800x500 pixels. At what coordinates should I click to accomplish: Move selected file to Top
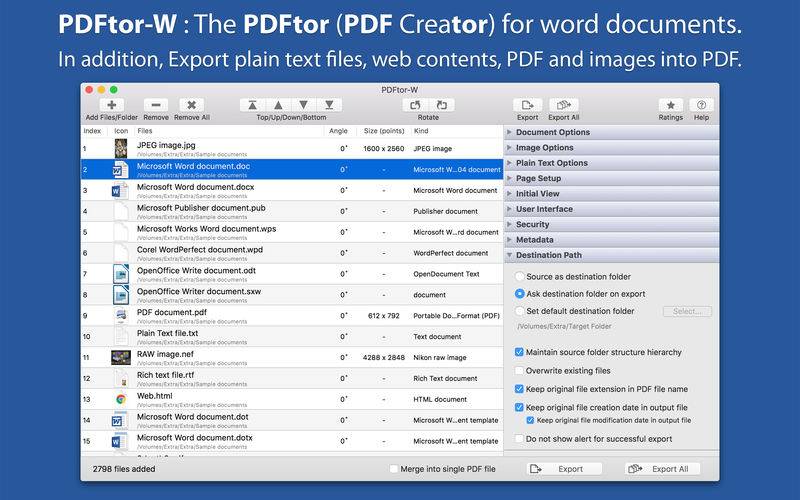click(253, 105)
